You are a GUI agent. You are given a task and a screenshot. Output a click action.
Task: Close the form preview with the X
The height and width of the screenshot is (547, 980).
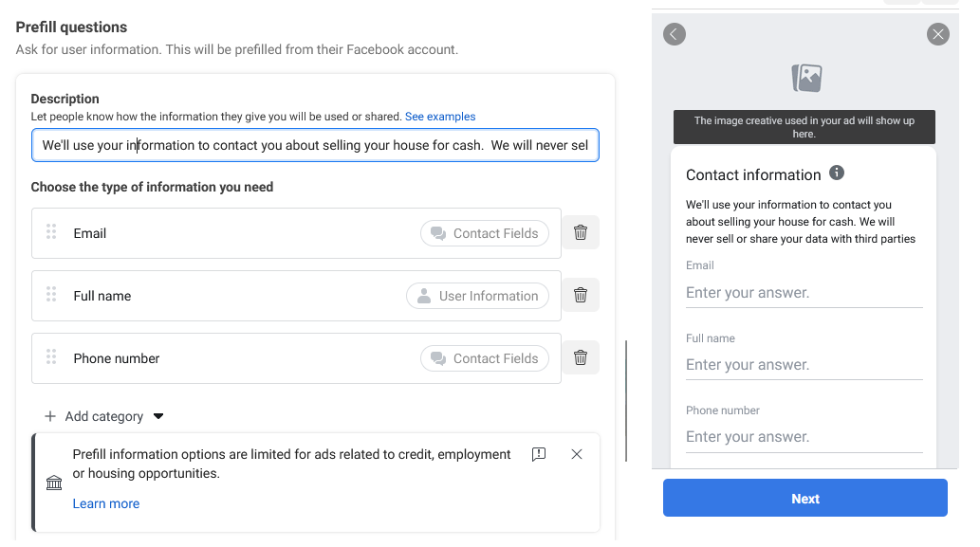(937, 34)
